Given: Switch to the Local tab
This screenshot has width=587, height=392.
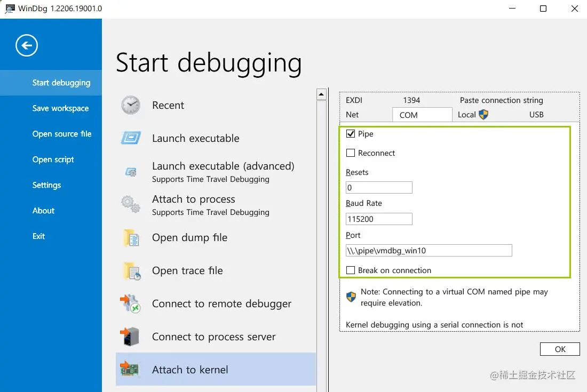Looking at the screenshot, I should tap(473, 115).
